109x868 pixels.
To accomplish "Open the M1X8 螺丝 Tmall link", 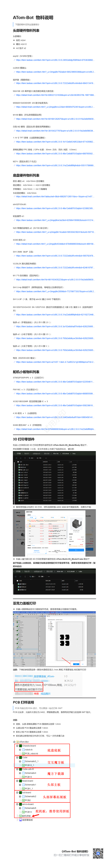I will [x=55, y=119].
